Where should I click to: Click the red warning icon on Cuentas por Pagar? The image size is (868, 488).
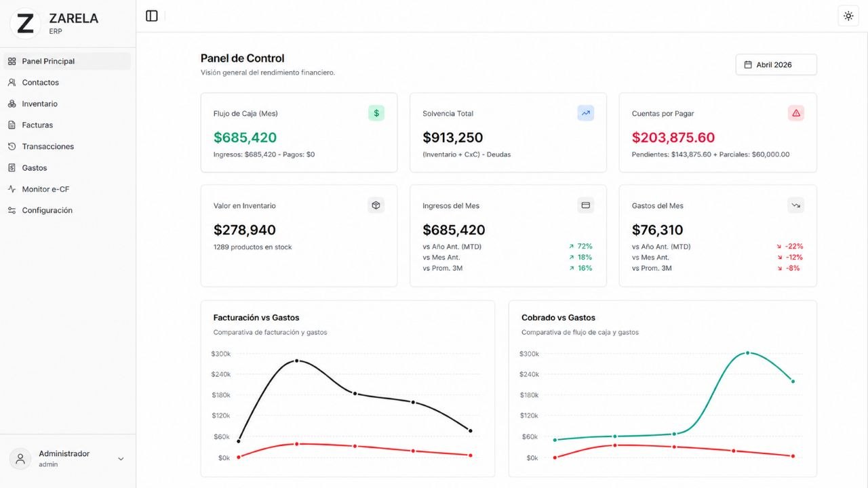click(x=795, y=113)
